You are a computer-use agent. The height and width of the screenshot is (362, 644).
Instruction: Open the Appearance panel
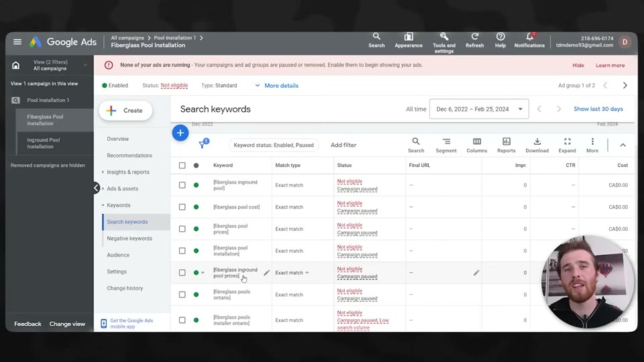point(409,41)
